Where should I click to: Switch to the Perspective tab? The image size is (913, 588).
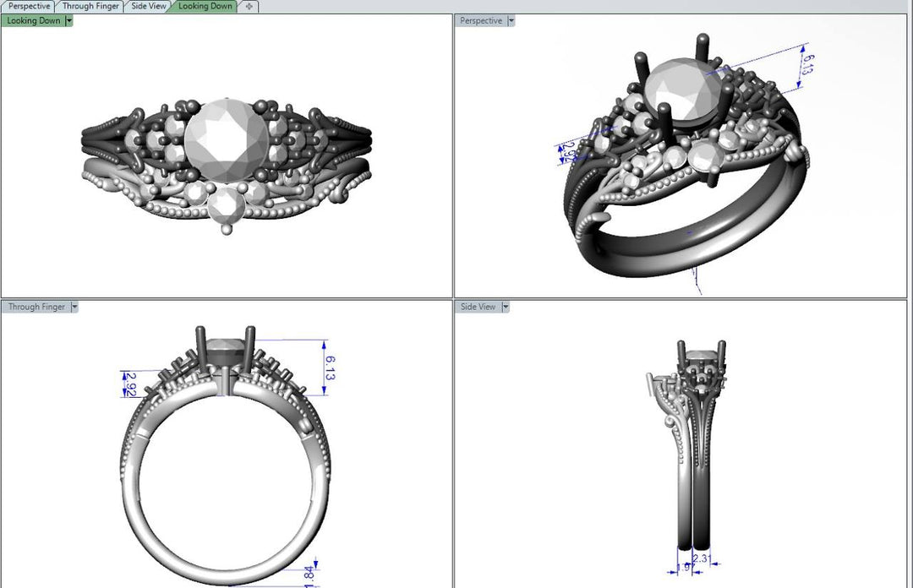[28, 6]
